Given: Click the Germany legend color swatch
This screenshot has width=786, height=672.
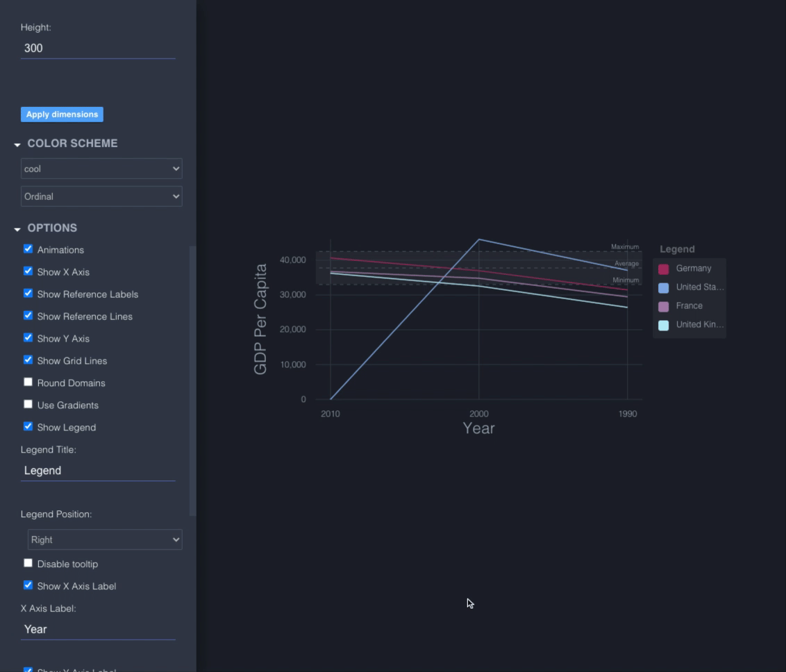Looking at the screenshot, I should [663, 269].
